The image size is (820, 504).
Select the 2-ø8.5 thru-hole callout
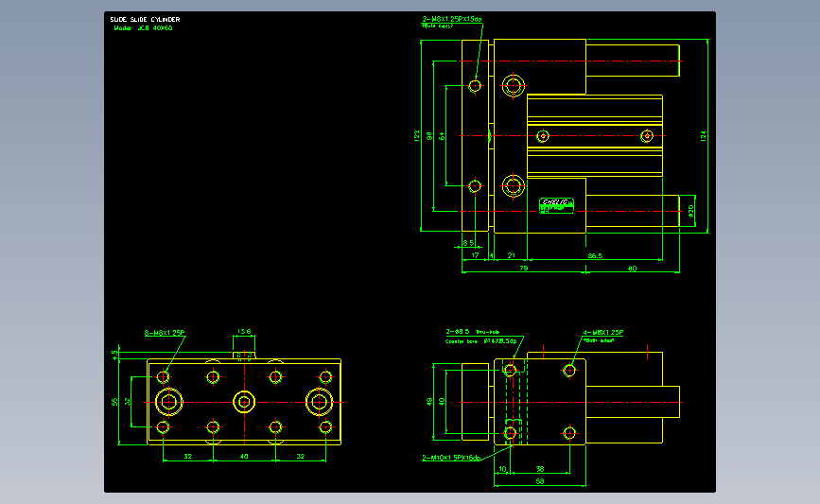[x=472, y=332]
